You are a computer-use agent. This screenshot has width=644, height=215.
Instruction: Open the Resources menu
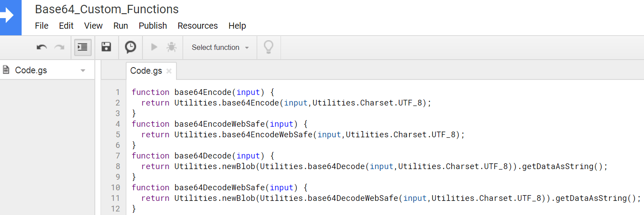click(x=198, y=26)
